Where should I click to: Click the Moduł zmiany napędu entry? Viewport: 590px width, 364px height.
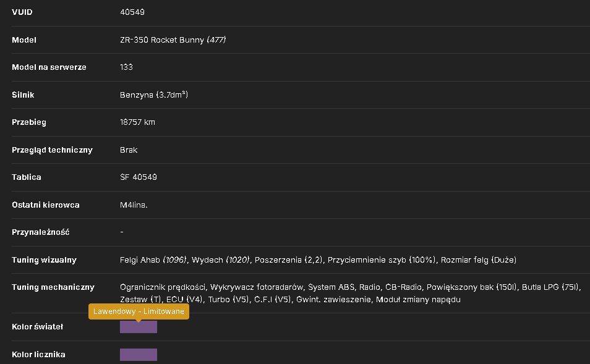point(418,300)
